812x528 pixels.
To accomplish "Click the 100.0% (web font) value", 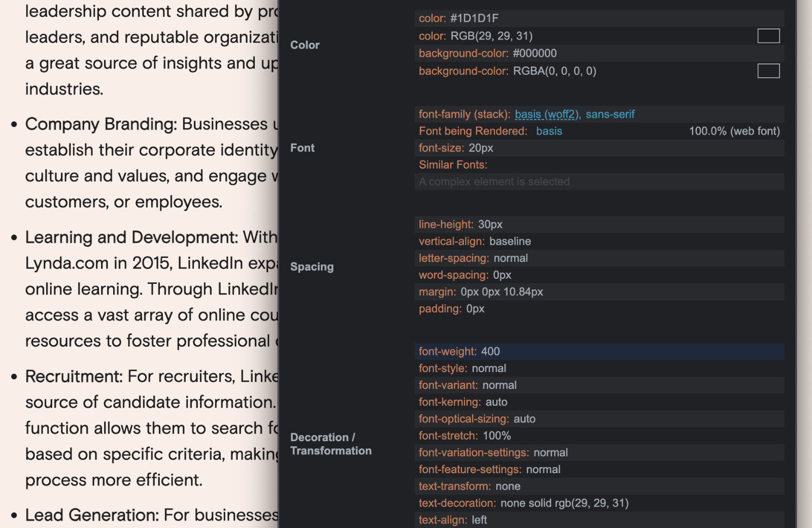I will click(734, 131).
